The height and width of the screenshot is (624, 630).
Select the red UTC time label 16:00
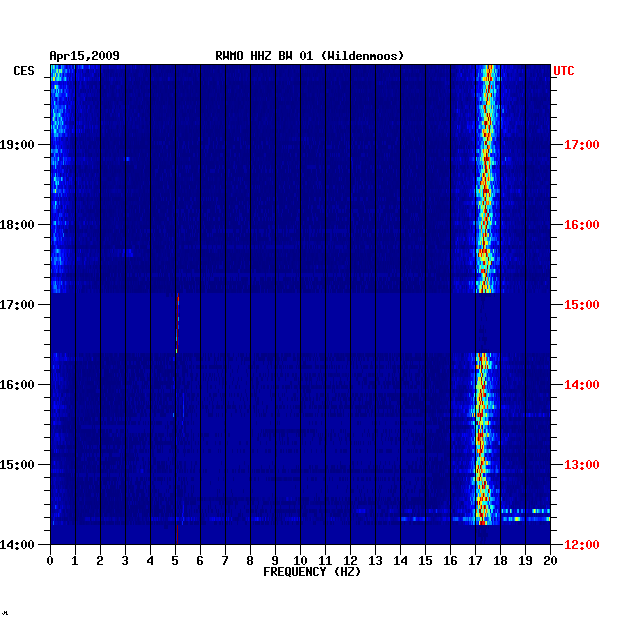[582, 225]
